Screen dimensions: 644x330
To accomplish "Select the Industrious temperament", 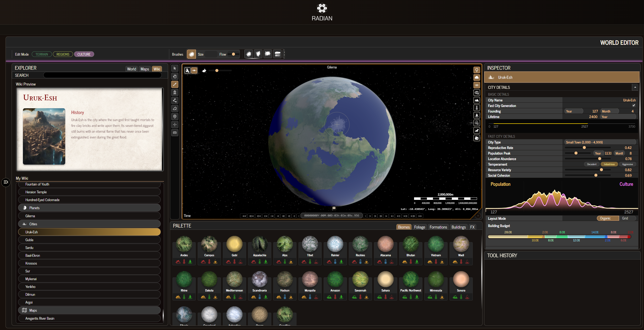I will 609,164.
